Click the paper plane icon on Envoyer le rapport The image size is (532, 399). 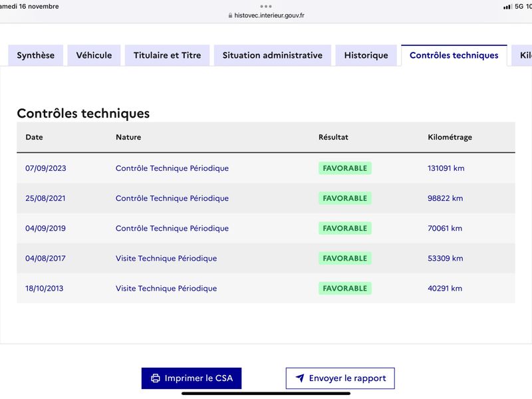pyautogui.click(x=300, y=378)
